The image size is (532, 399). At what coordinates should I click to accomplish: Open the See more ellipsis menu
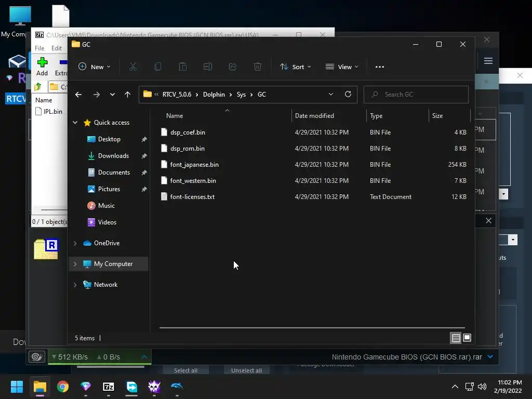click(380, 67)
